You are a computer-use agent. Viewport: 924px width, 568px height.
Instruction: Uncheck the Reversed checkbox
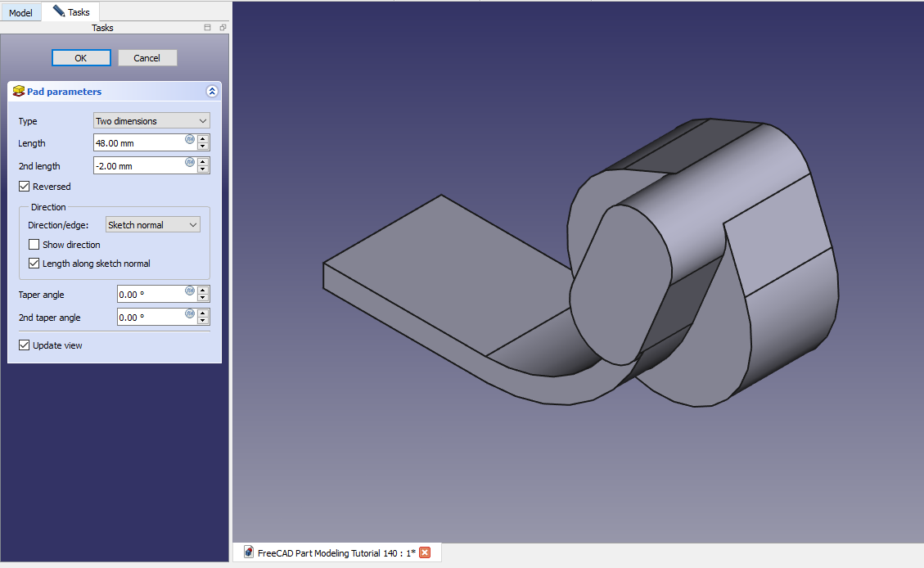24,187
